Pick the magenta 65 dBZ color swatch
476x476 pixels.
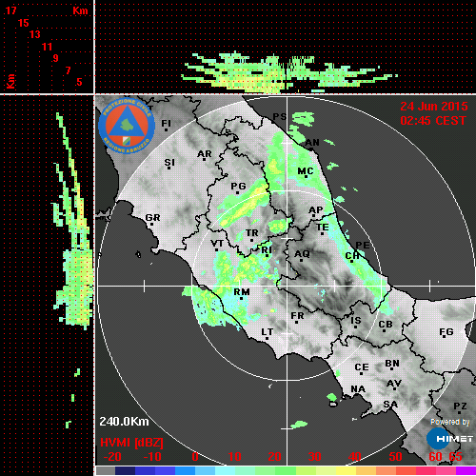466,470
